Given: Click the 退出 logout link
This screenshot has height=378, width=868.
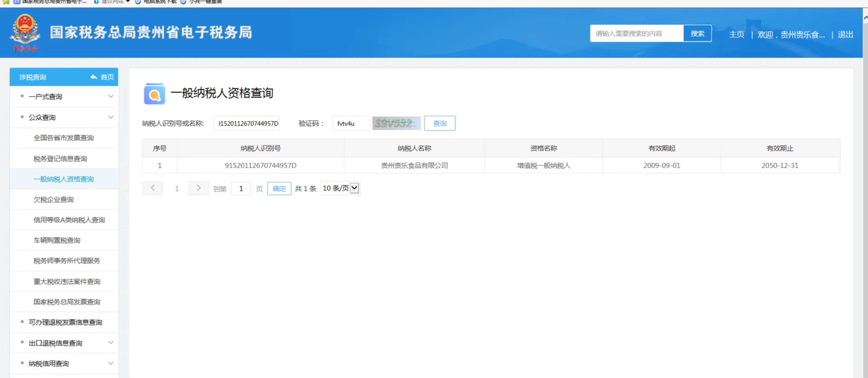Looking at the screenshot, I should click(845, 34).
